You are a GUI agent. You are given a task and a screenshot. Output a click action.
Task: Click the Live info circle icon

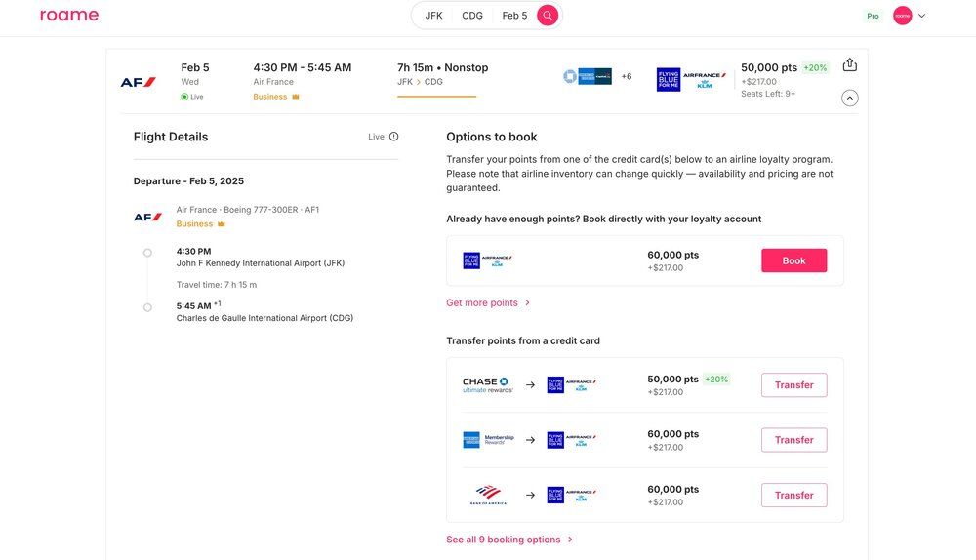point(394,137)
